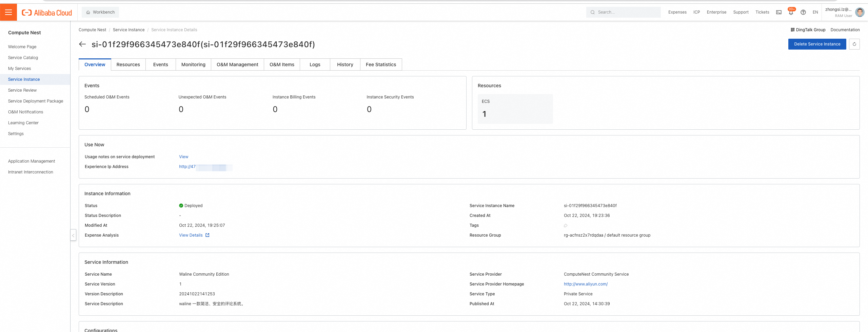868x332 pixels.
Task: View usage notes on service deployment
Action: click(x=184, y=157)
